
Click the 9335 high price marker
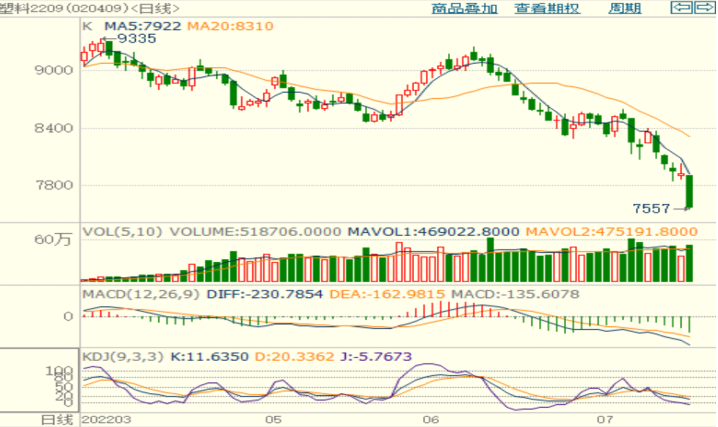[x=136, y=39]
